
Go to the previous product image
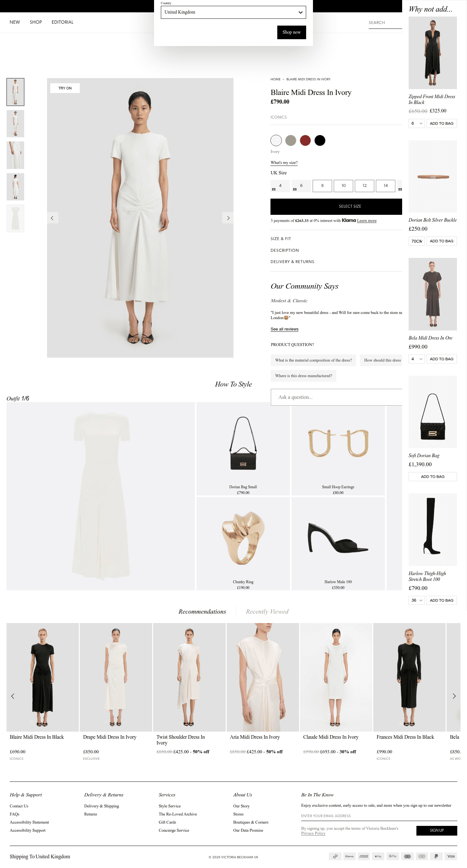[x=52, y=218]
